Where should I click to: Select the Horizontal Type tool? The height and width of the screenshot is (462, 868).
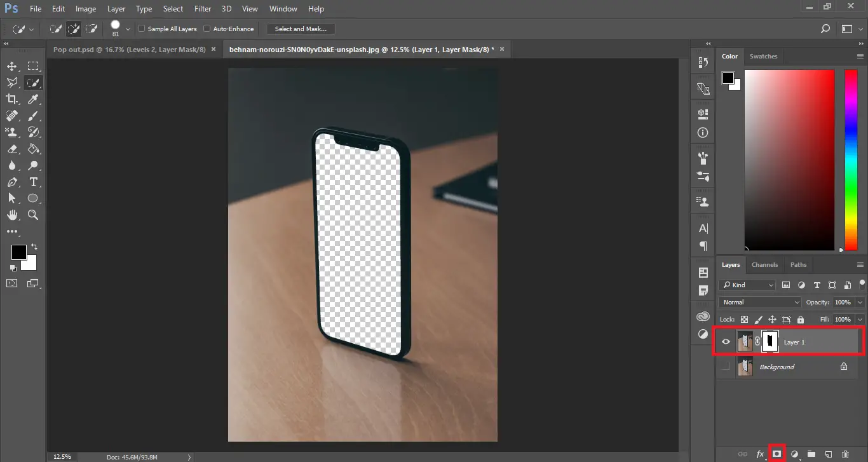pyautogui.click(x=33, y=182)
